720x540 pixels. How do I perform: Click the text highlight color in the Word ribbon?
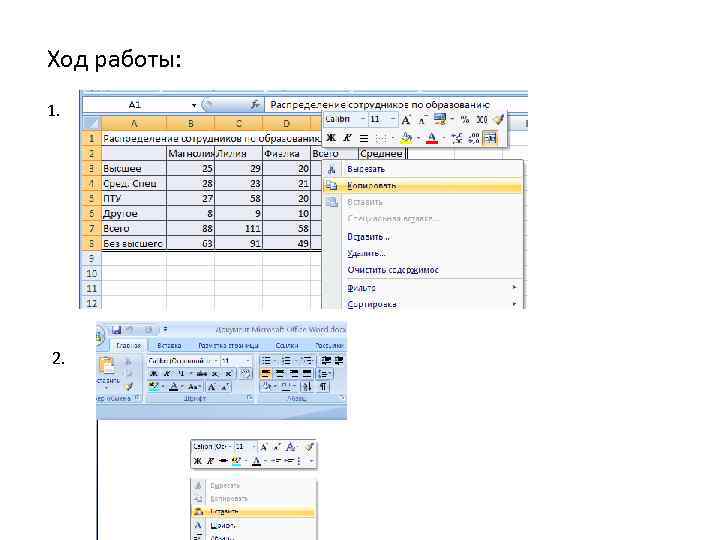[154, 387]
